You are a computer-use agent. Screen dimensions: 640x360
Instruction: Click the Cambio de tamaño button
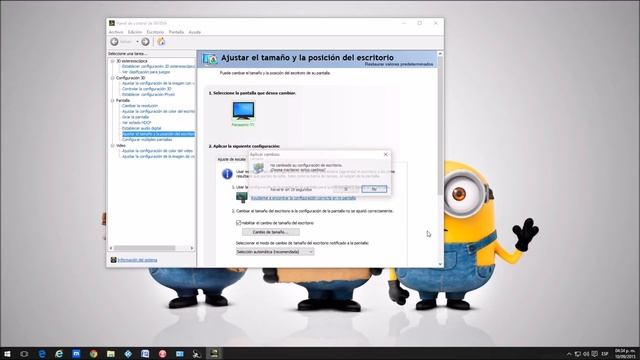[271, 232]
